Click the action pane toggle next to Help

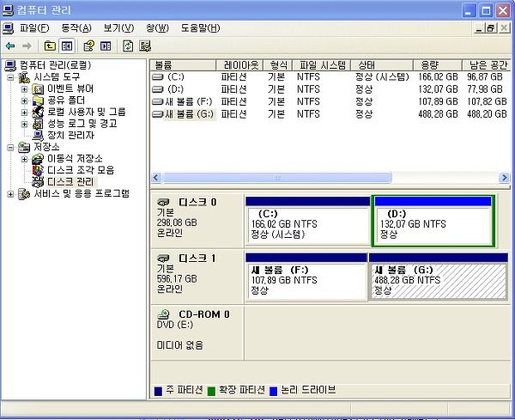106,46
